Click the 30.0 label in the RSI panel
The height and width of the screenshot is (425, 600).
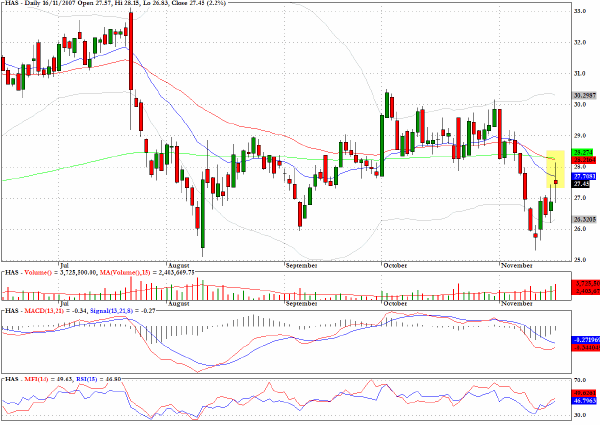(580, 415)
